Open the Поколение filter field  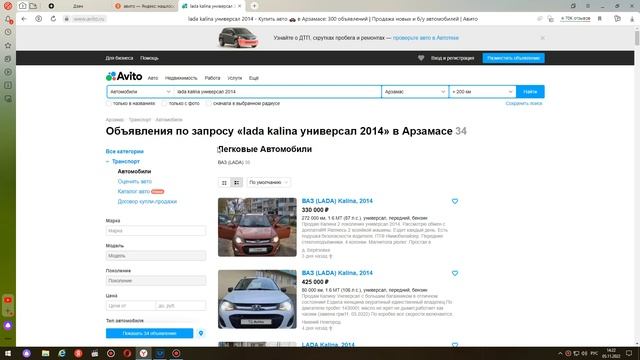point(156,280)
